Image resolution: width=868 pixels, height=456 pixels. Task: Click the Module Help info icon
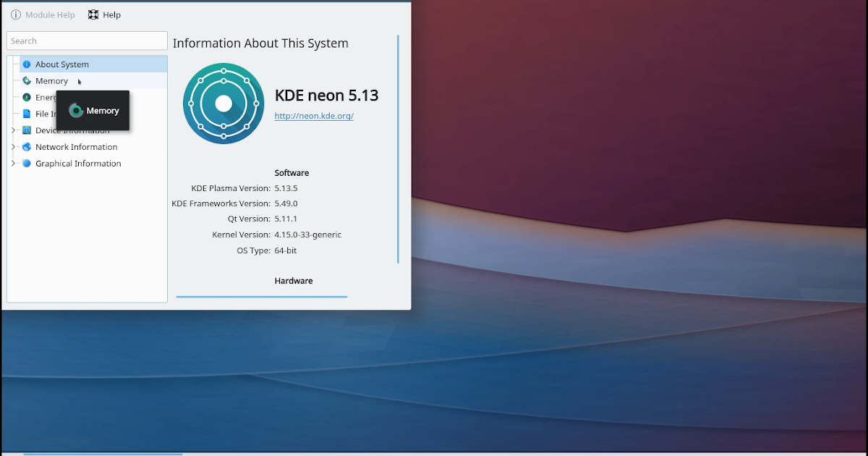tap(16, 14)
